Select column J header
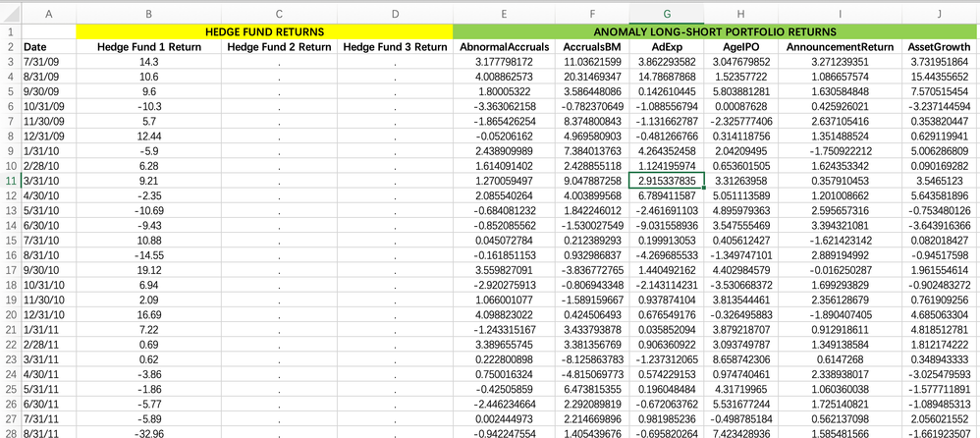Screen dimensions: 980x438 click(x=941, y=14)
